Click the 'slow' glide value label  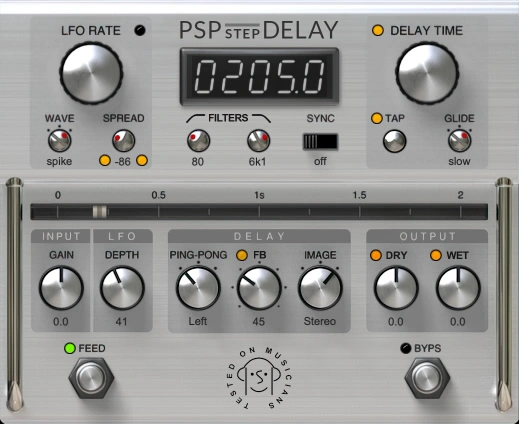pos(459,161)
